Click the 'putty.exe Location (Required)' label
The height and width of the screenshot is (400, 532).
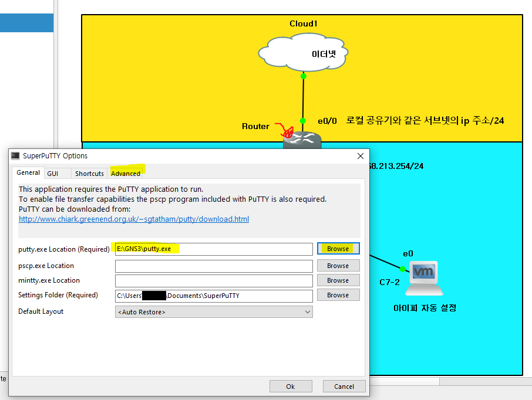tap(64, 249)
